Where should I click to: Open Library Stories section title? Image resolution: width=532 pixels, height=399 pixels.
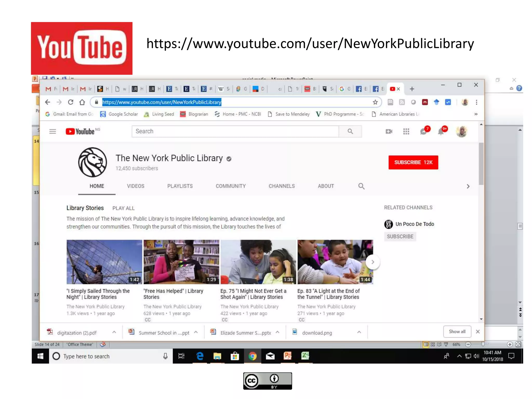point(85,208)
